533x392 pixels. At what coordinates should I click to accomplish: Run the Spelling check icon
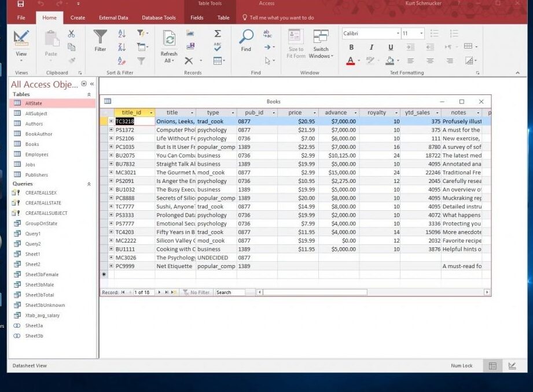(218, 47)
